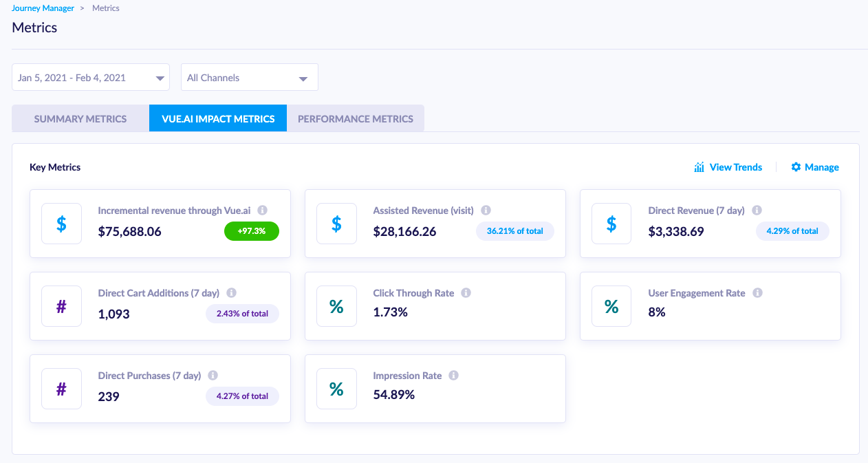Click the hash icon for Direct Purchases
The height and width of the screenshot is (463, 868).
point(61,389)
